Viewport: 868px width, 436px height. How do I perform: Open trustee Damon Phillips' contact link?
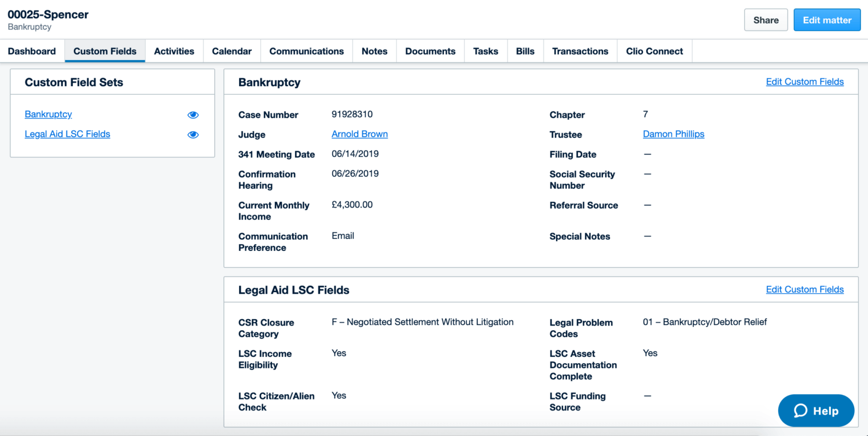(x=673, y=134)
